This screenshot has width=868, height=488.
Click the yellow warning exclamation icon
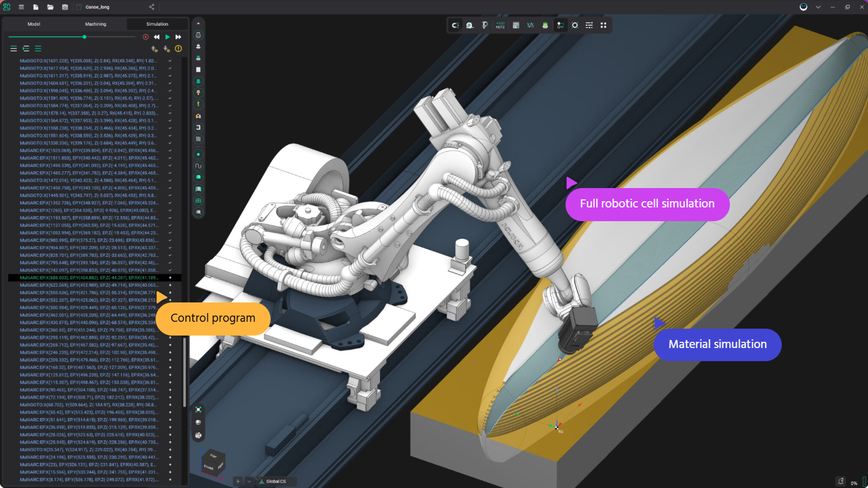178,49
